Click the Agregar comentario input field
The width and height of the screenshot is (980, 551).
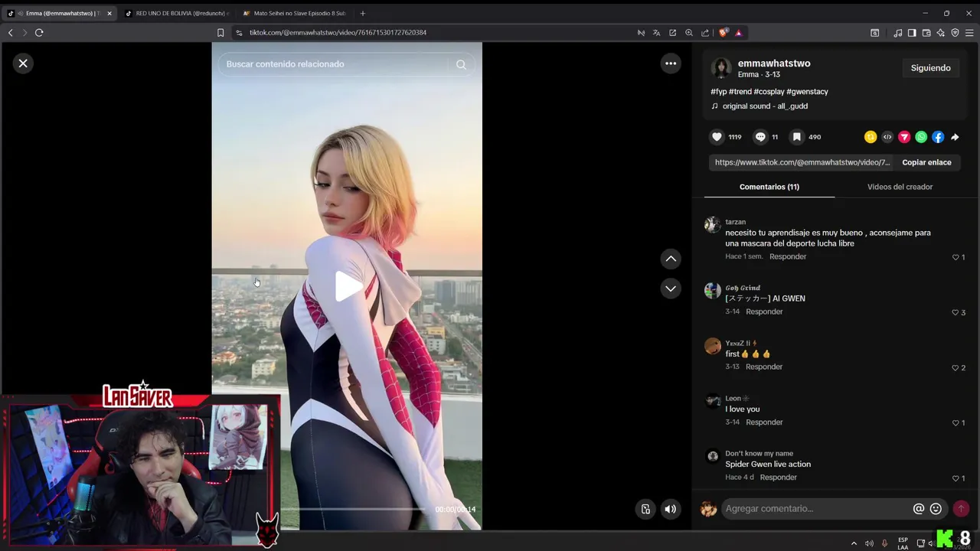[x=815, y=509]
